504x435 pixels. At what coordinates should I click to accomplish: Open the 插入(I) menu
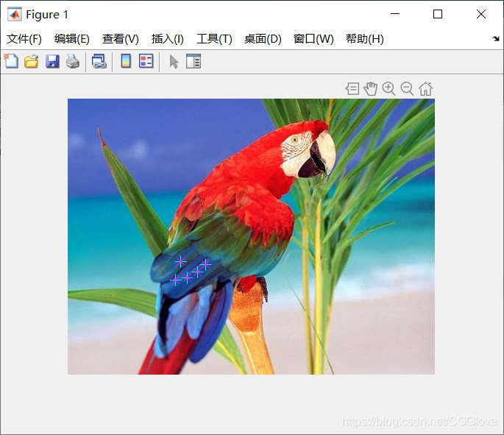pos(168,39)
